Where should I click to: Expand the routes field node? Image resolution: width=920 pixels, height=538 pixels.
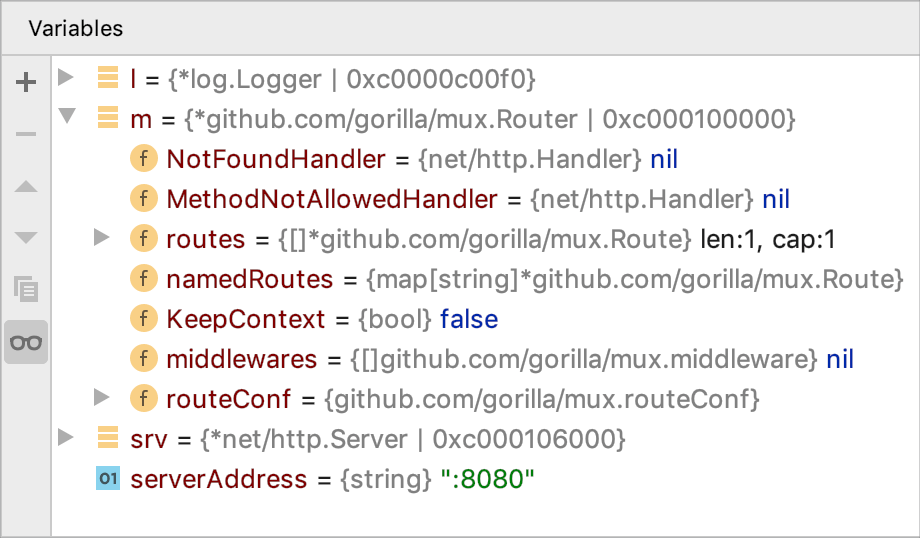coord(100,238)
